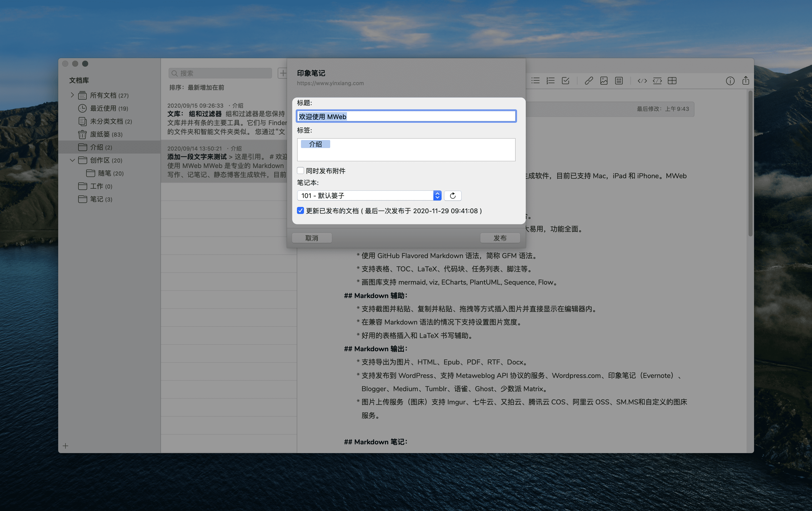This screenshot has height=511, width=812.
Task: Click the 标题 input field
Action: coord(406,116)
